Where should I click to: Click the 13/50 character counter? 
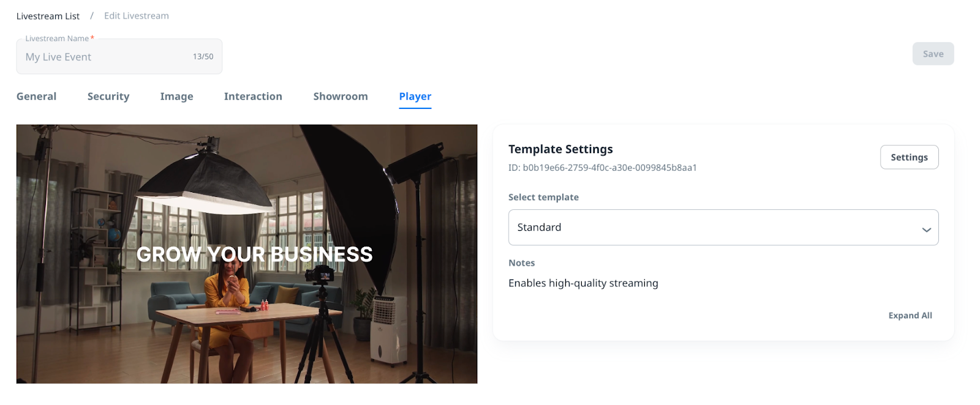pyautogui.click(x=203, y=57)
